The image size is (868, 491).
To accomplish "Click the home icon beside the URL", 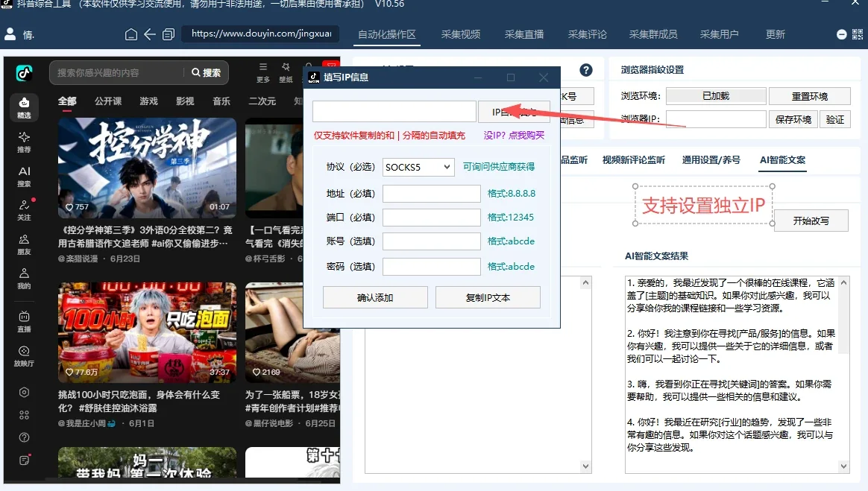I will click(x=131, y=34).
